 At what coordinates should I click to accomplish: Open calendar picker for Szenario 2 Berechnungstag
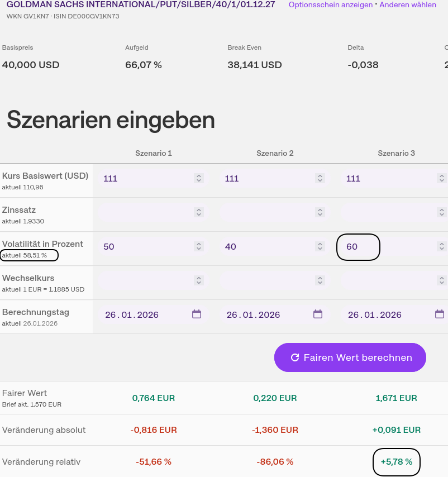[x=318, y=314]
